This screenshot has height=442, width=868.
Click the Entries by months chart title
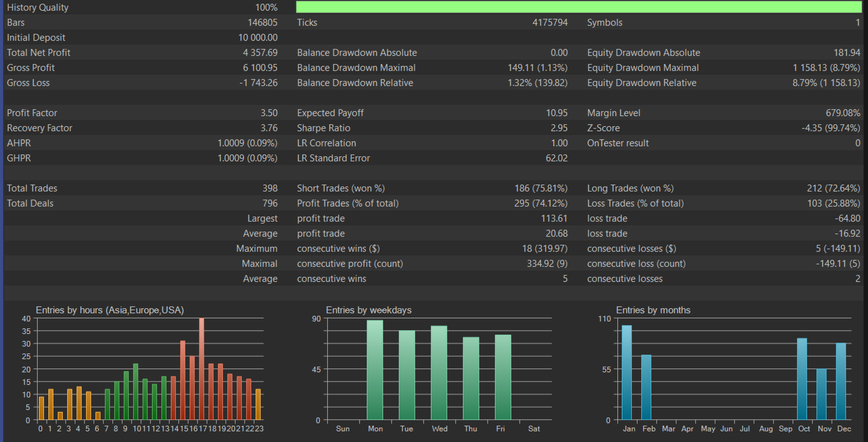(653, 310)
